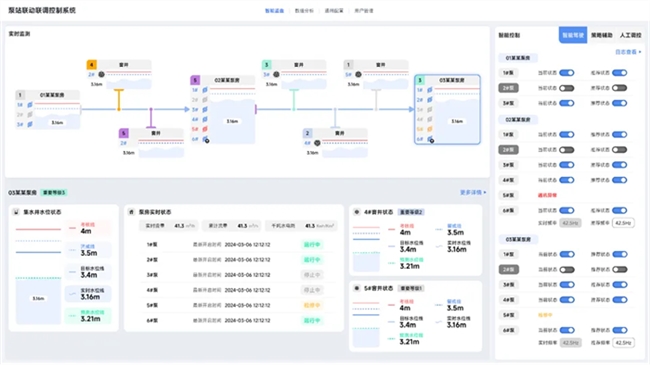Click the icon beside 集水池水位状态 panel title

(x=16, y=212)
